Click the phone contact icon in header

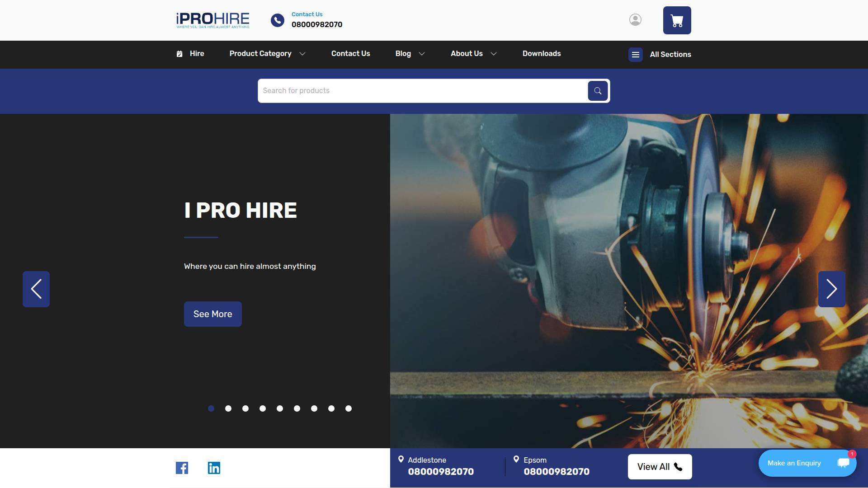277,20
